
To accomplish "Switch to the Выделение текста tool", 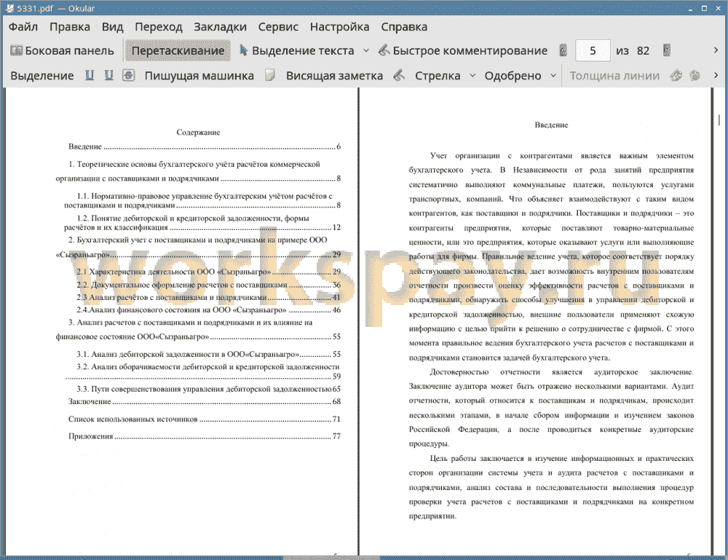I will pyautogui.click(x=303, y=51).
